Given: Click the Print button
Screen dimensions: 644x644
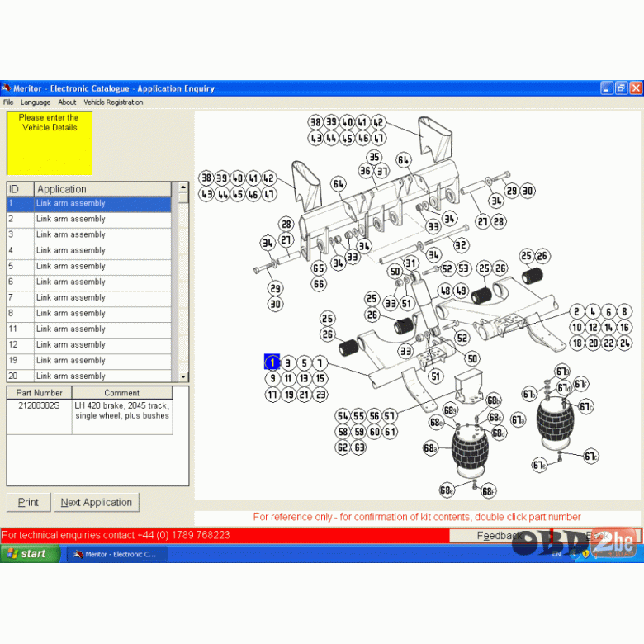Looking at the screenshot, I should coord(29,502).
